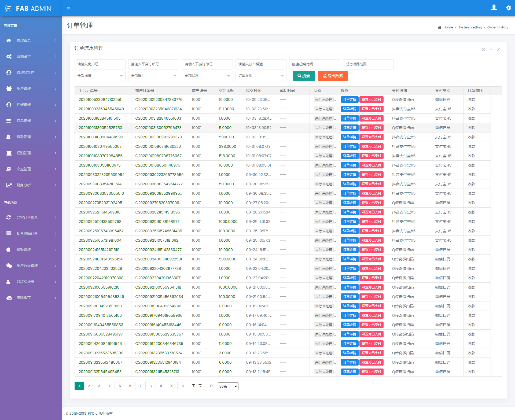This screenshot has height=420, width=515.
Task: Expand the panel to fullscreen icon
Action: coord(484,49)
